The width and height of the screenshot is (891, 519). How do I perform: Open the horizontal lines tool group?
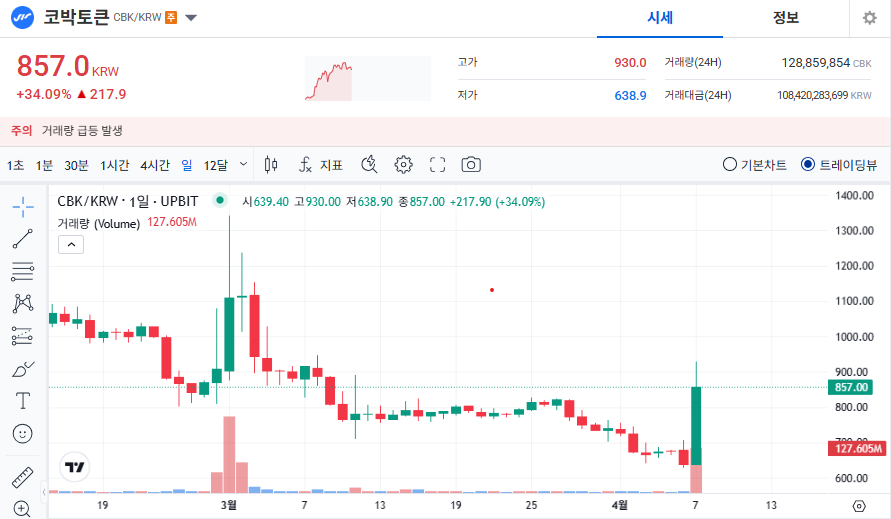(23, 272)
